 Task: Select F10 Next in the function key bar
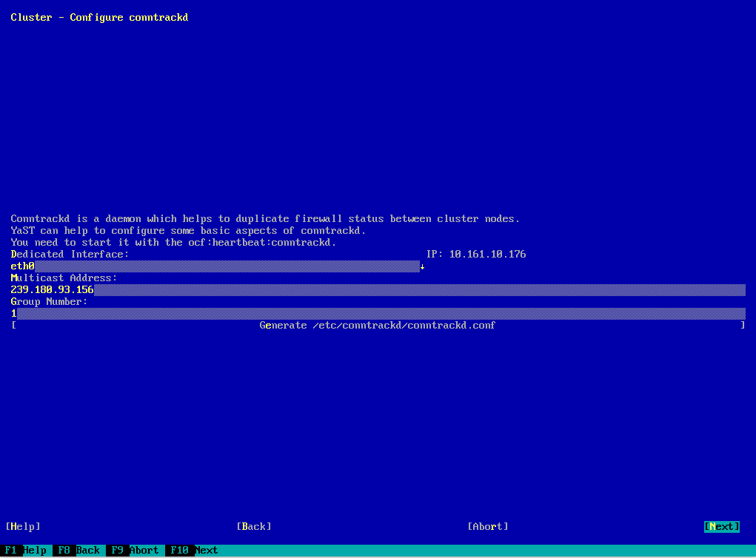[193, 551]
